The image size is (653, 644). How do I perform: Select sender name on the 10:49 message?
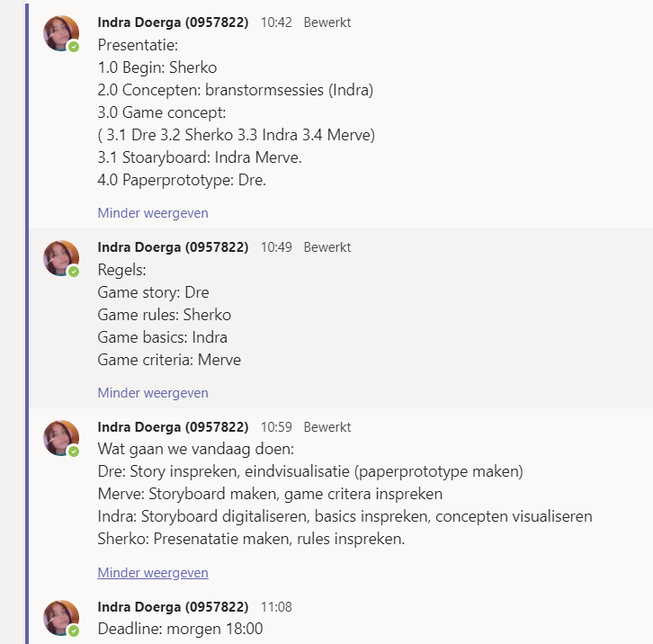coord(173,247)
